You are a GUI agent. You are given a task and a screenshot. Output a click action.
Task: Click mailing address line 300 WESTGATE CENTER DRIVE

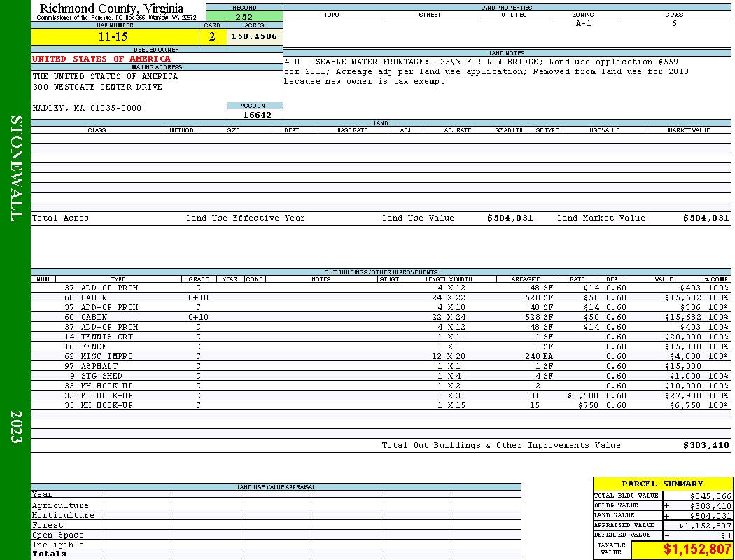[x=97, y=87]
